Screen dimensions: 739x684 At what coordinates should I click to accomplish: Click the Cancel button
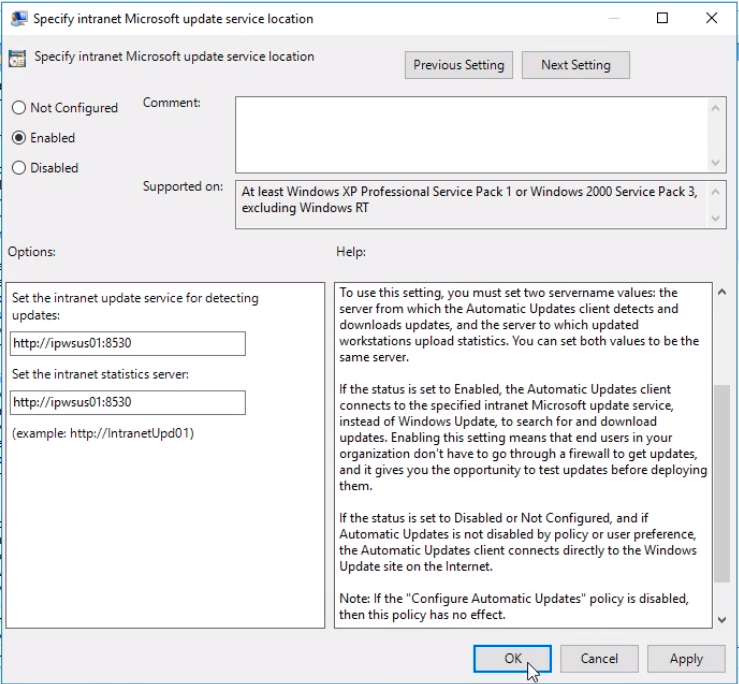click(x=599, y=659)
